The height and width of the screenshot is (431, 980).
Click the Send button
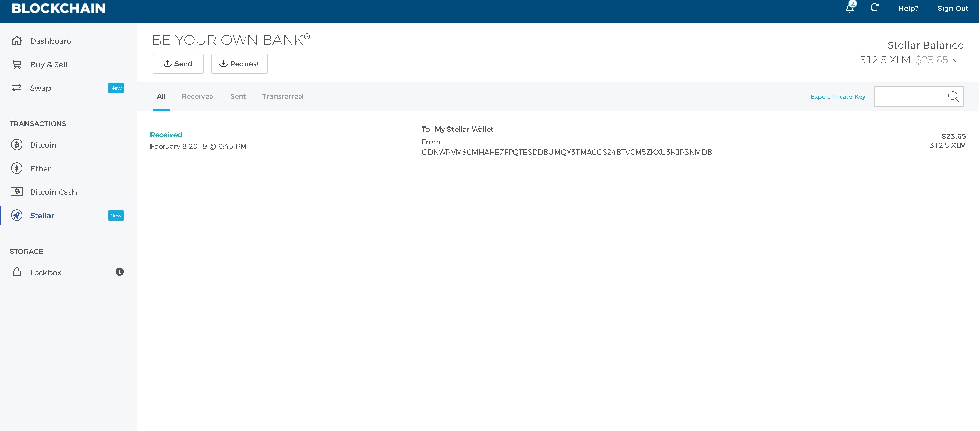tap(178, 64)
